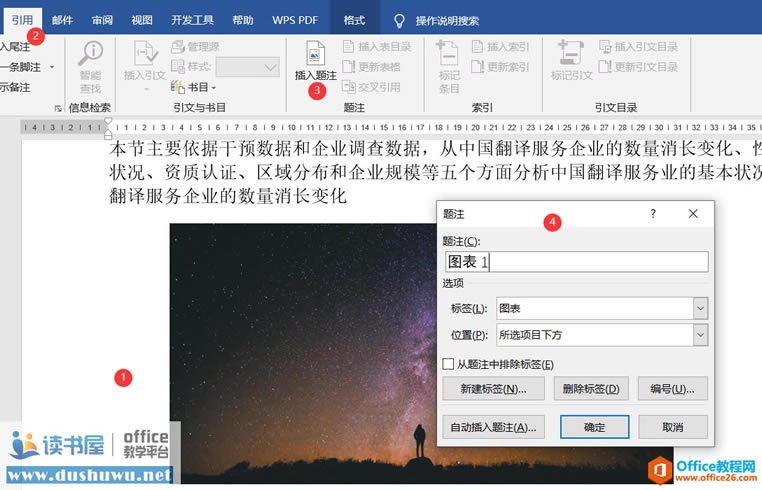Switch to the WPS PDF tab
This screenshot has height=490, width=762.
[295, 20]
